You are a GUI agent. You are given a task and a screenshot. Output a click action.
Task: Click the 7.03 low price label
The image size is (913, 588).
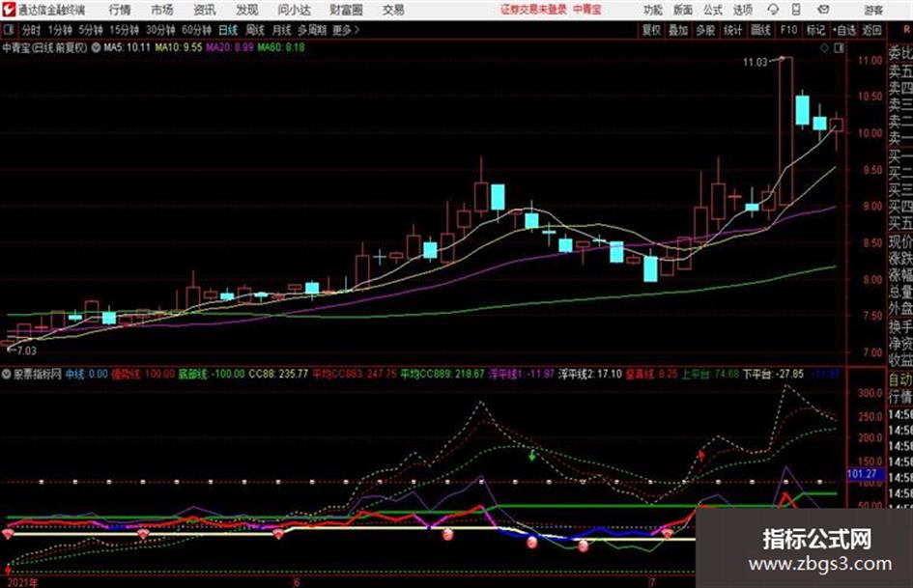[x=27, y=350]
